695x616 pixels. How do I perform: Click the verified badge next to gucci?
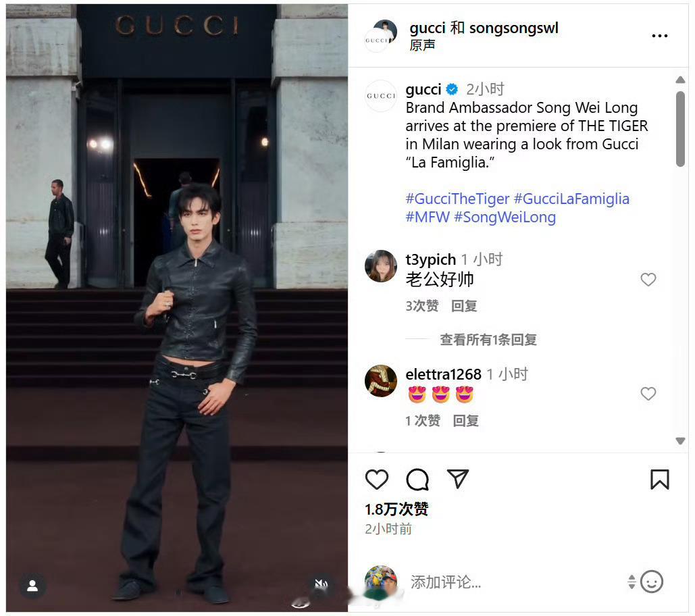(x=452, y=90)
